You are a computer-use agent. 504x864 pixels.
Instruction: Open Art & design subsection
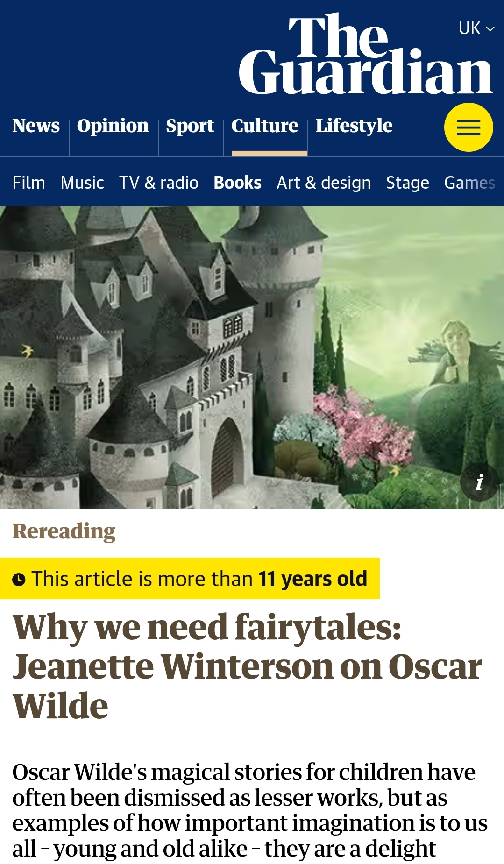click(324, 183)
